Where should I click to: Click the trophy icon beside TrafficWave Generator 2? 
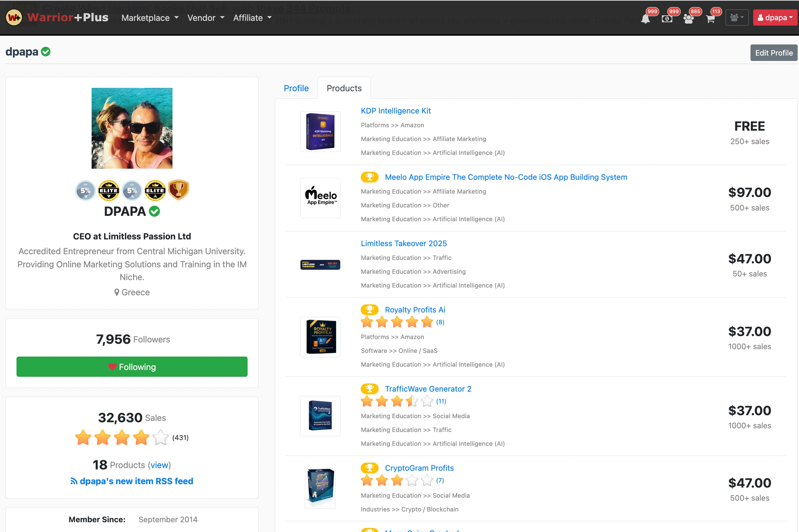pos(370,389)
